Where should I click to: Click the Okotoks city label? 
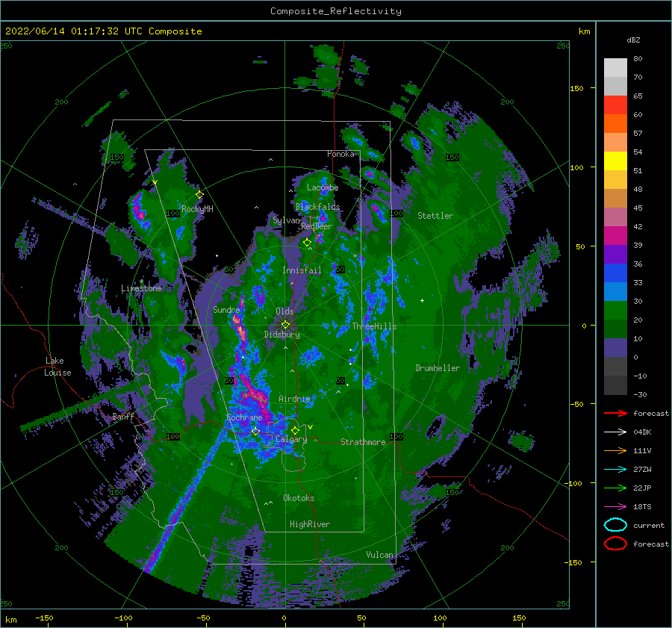(299, 498)
